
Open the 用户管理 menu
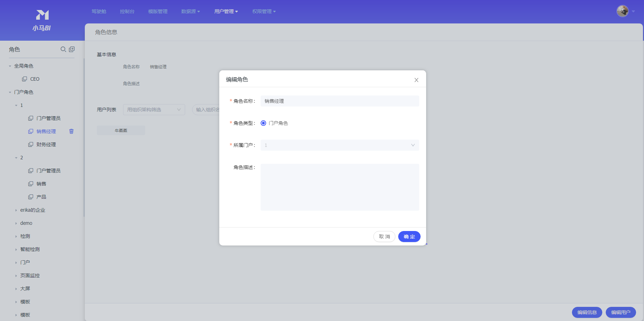pos(226,11)
